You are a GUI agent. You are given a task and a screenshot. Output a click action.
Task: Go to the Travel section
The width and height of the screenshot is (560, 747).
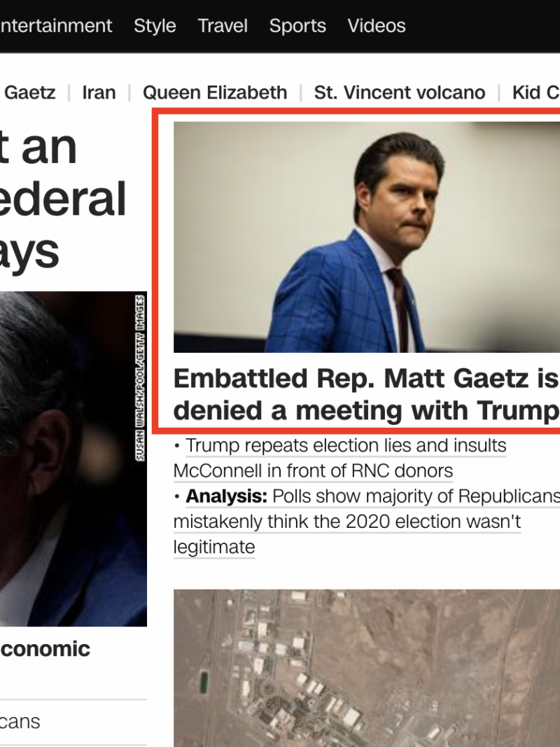click(x=223, y=26)
